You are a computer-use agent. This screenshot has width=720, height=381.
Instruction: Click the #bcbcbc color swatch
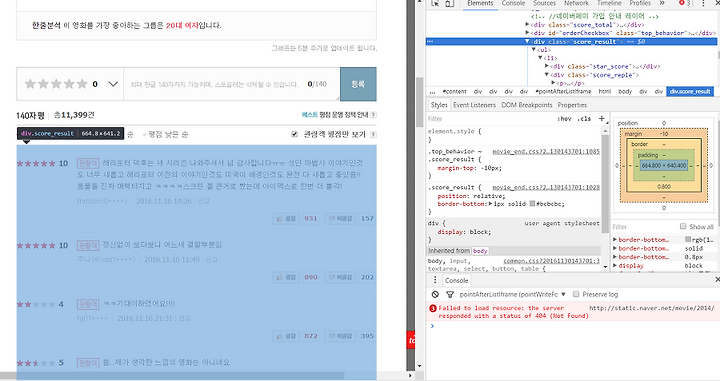pyautogui.click(x=532, y=203)
